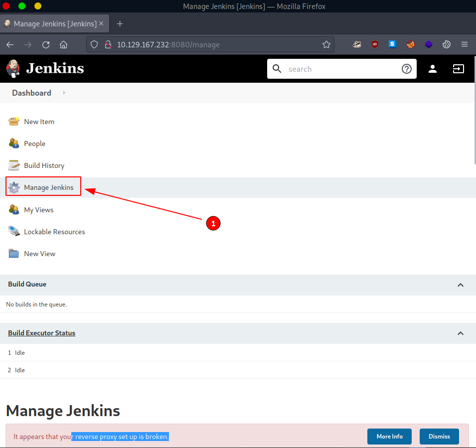Click the log out icon at top right
This screenshot has height=448, width=476.
(459, 69)
